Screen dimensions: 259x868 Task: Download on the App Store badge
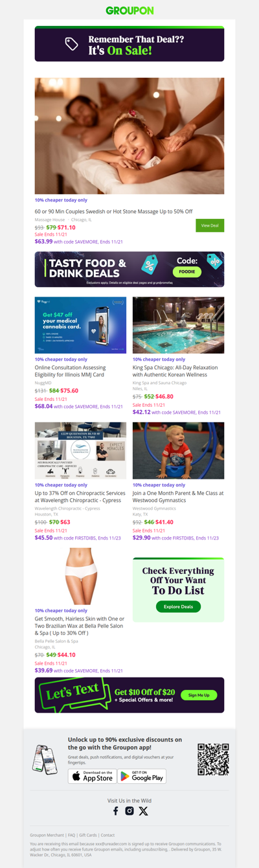click(x=92, y=776)
